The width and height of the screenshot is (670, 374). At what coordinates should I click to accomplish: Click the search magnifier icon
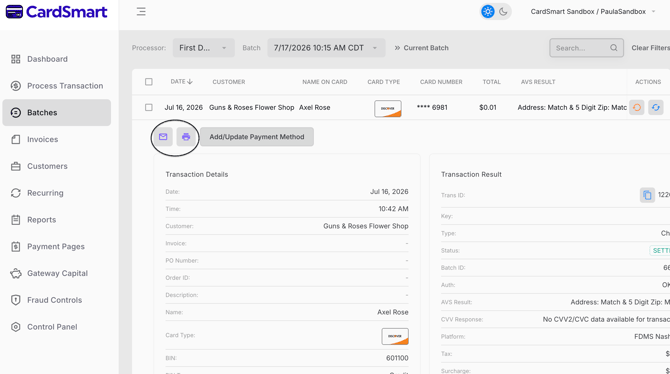point(614,48)
